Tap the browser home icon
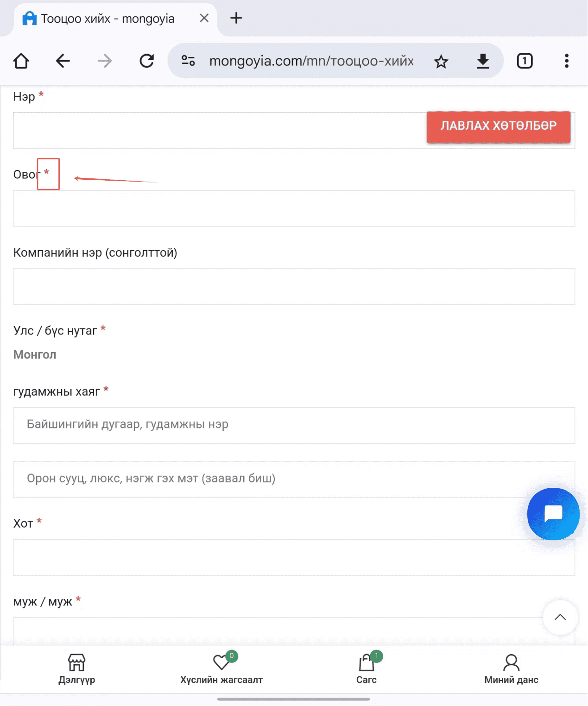The height and width of the screenshot is (706, 588). (21, 61)
